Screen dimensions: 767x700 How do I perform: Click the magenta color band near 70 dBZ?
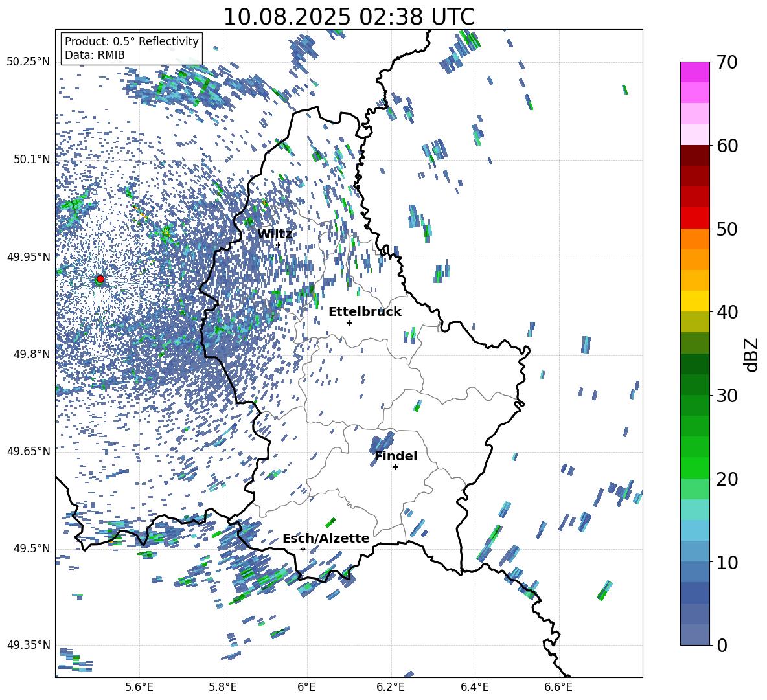(x=694, y=72)
